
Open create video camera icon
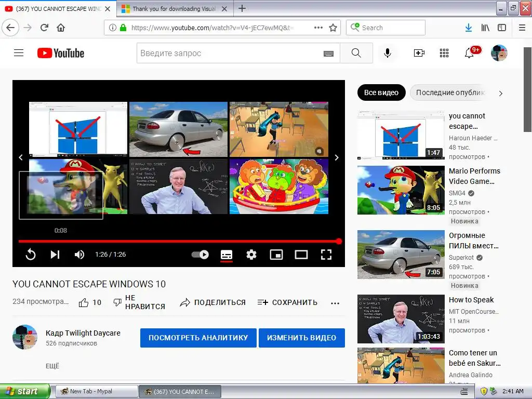(419, 53)
